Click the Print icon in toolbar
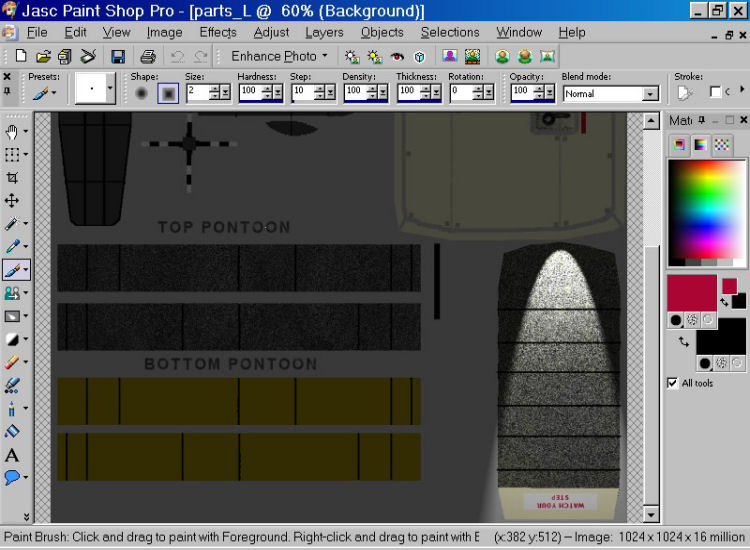 [148, 56]
